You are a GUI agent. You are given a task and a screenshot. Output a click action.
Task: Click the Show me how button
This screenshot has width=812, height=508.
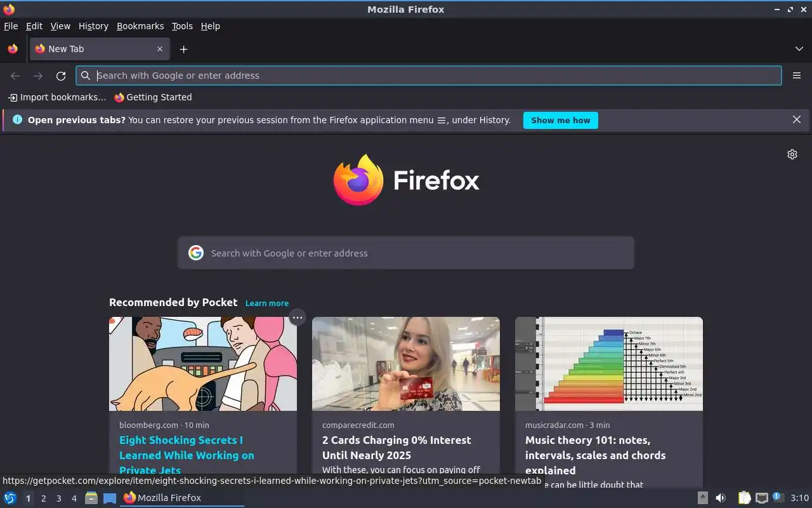560,120
